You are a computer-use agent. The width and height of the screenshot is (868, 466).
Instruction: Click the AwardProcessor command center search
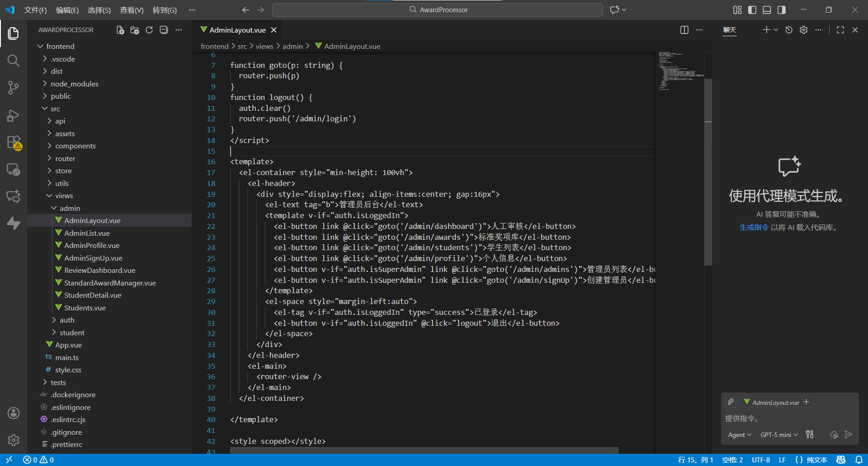[x=438, y=10]
